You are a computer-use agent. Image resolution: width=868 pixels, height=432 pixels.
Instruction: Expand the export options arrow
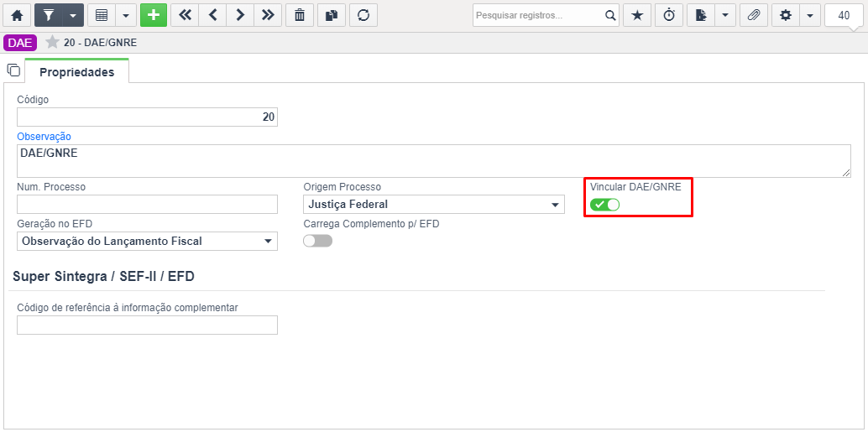(725, 15)
